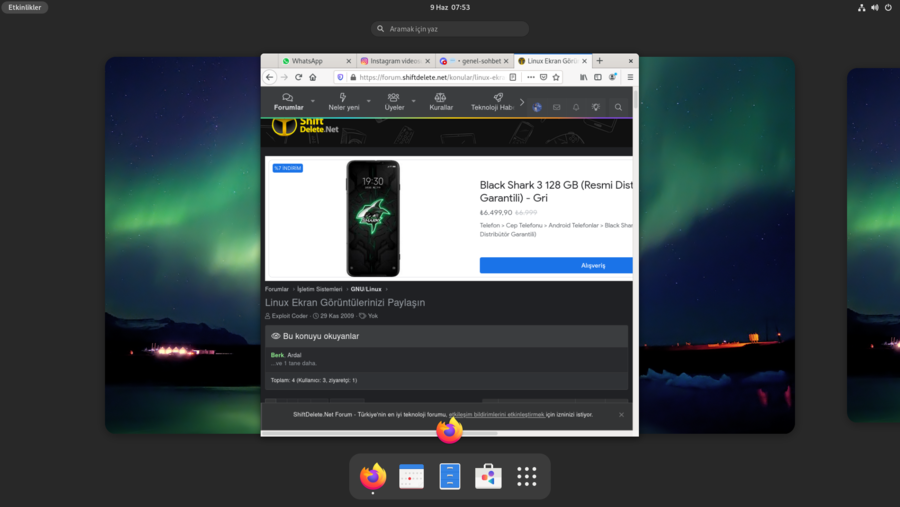Open the power icon in top bar

point(888,7)
